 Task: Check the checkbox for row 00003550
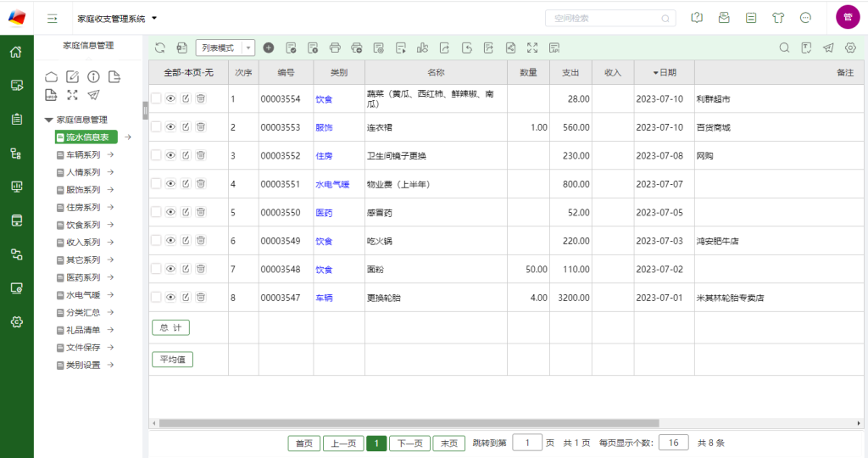156,212
